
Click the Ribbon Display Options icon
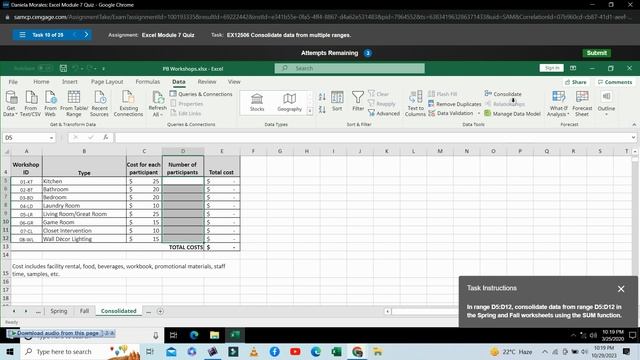tap(573, 68)
